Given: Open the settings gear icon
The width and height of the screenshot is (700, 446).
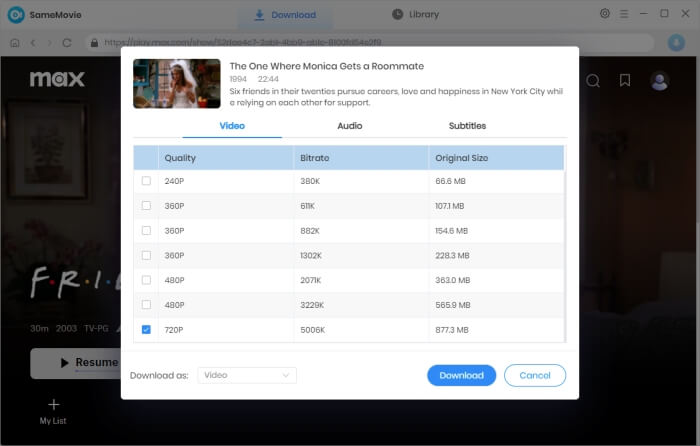Looking at the screenshot, I should [605, 14].
